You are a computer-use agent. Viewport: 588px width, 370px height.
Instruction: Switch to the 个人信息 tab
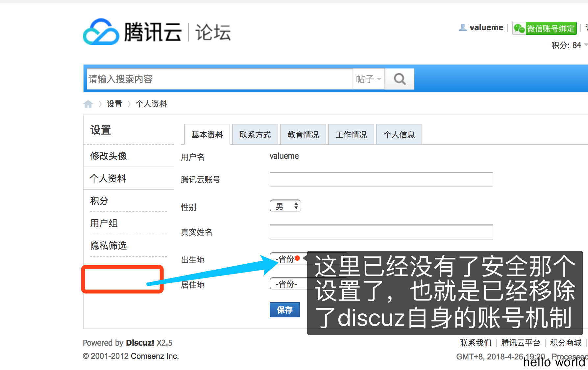tap(399, 135)
